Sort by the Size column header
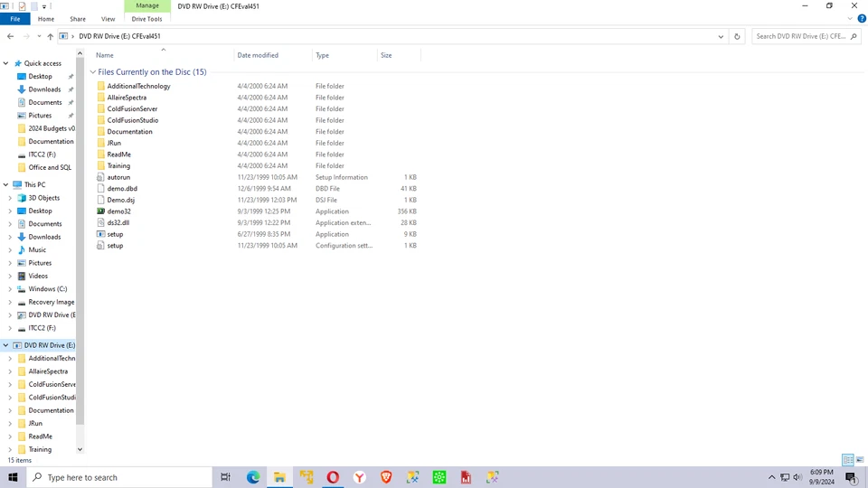The height and width of the screenshot is (488, 868). (x=386, y=55)
